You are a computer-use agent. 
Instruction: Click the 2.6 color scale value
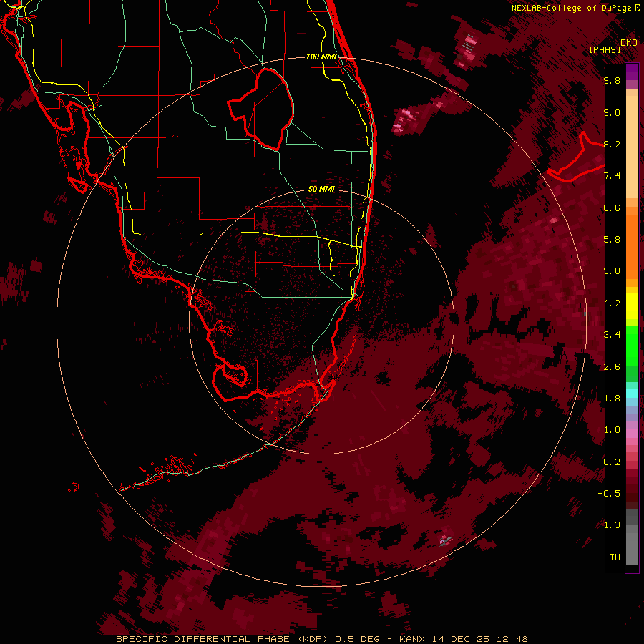tap(612, 367)
